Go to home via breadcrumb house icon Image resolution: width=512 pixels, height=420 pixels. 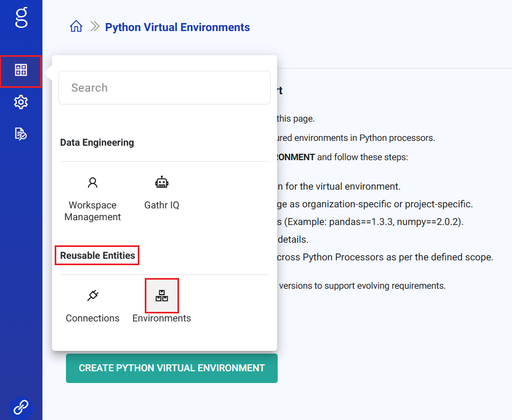click(76, 27)
